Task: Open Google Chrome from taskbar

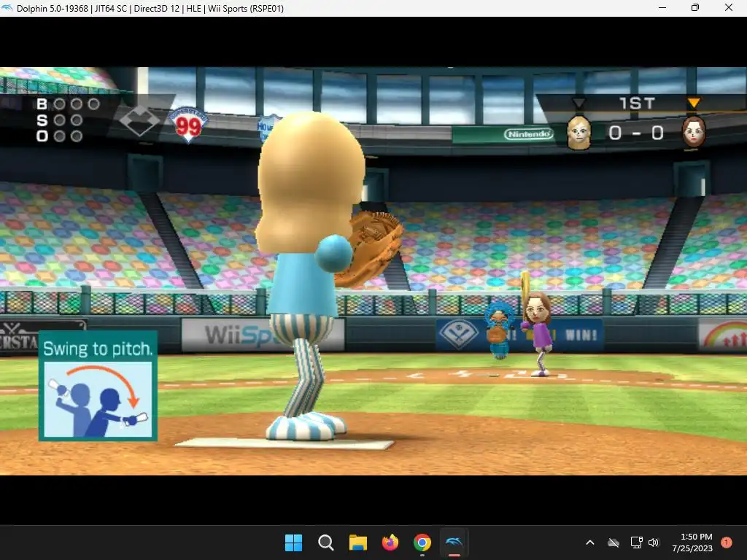Action: point(422,542)
